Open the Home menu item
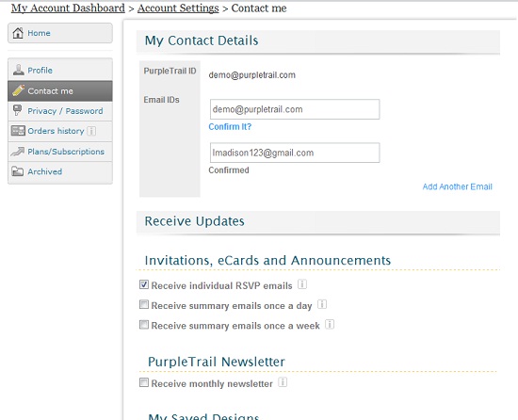This screenshot has width=518, height=420. click(60, 33)
